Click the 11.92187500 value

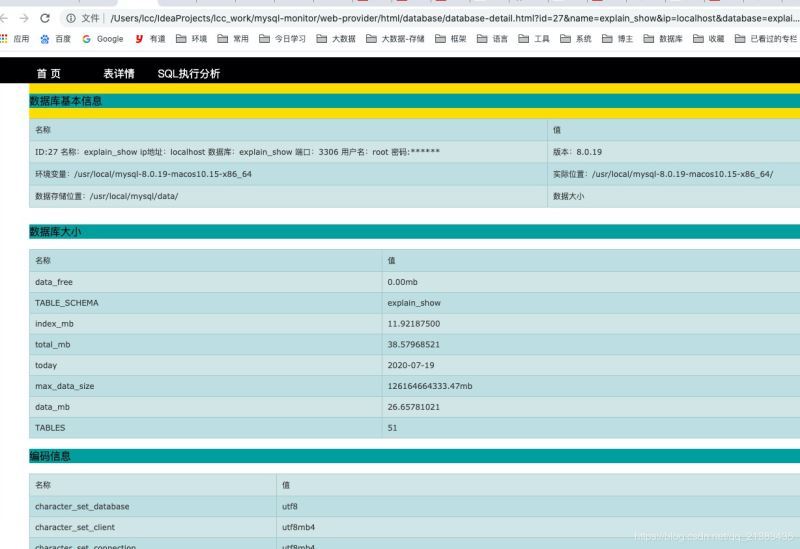(x=414, y=323)
